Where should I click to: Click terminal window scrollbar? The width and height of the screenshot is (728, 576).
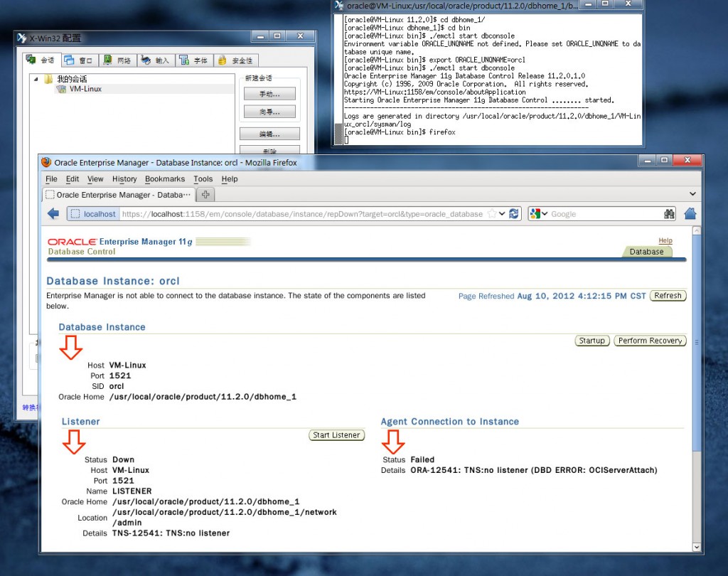[338, 134]
